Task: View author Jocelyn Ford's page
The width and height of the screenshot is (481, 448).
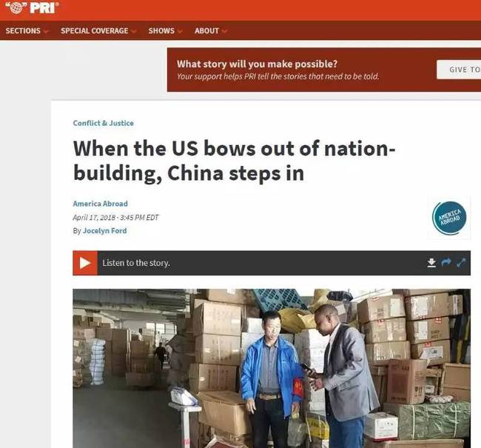Action: coord(104,230)
